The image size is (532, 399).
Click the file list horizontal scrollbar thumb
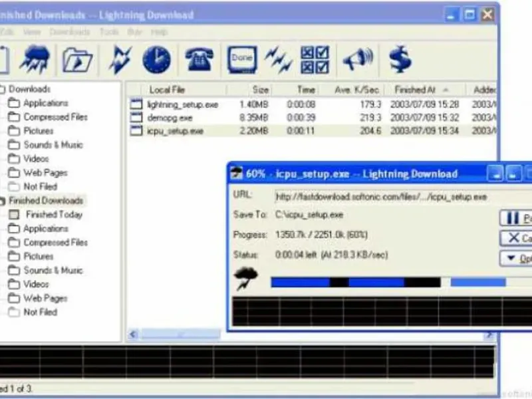click(x=180, y=335)
